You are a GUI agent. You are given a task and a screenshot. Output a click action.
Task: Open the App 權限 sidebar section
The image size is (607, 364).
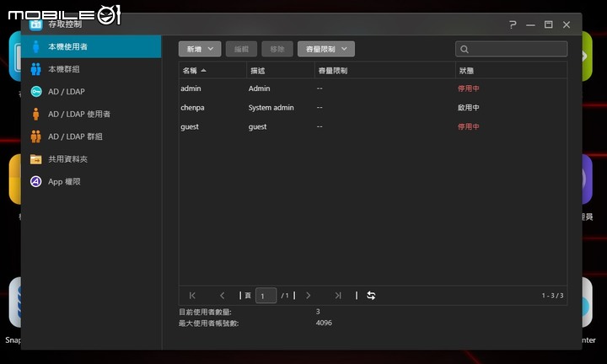pos(91,181)
